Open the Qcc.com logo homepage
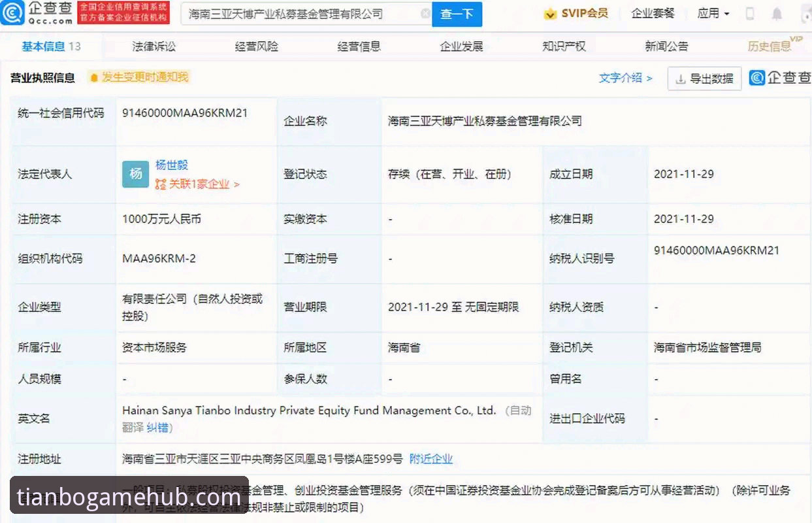Screen dimensions: 812x523 click(x=35, y=13)
